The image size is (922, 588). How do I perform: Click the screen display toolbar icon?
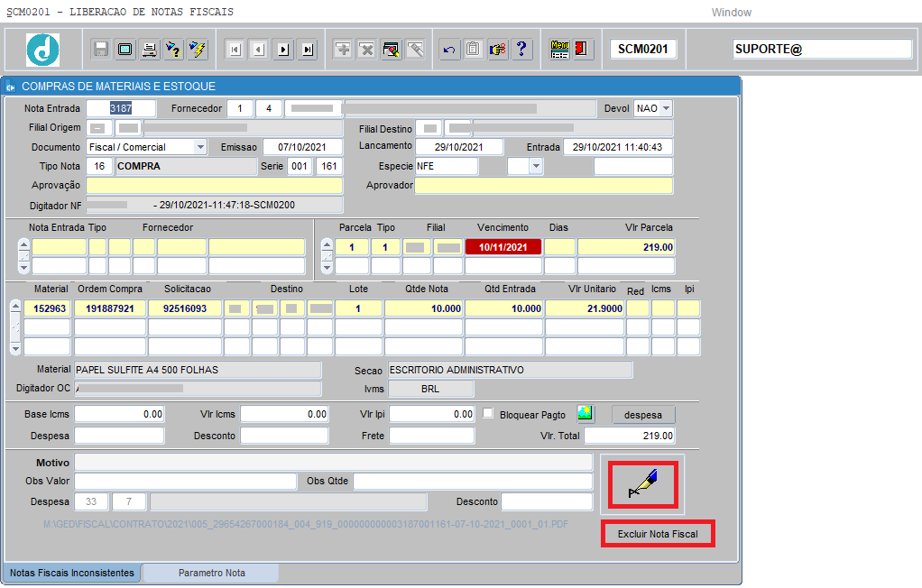point(125,50)
